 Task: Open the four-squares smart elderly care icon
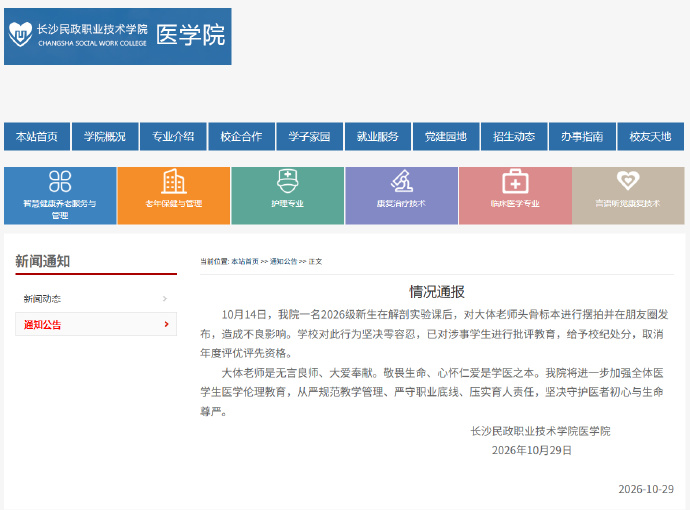[60, 181]
